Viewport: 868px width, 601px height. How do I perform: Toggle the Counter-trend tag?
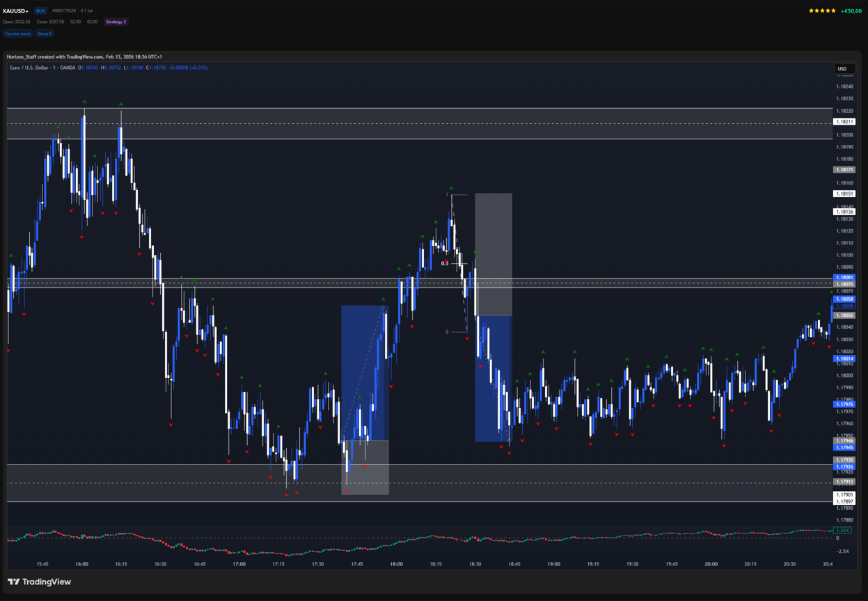pyautogui.click(x=17, y=33)
